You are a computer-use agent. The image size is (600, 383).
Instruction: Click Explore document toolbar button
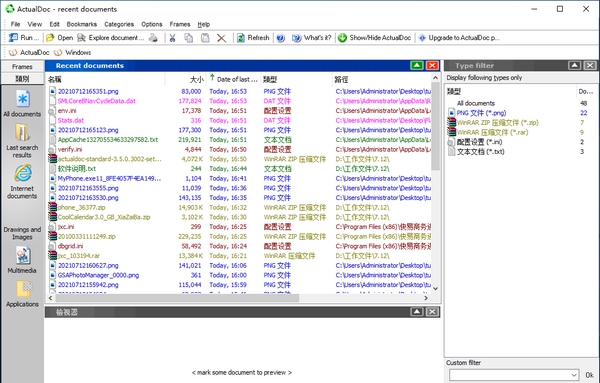pos(111,37)
